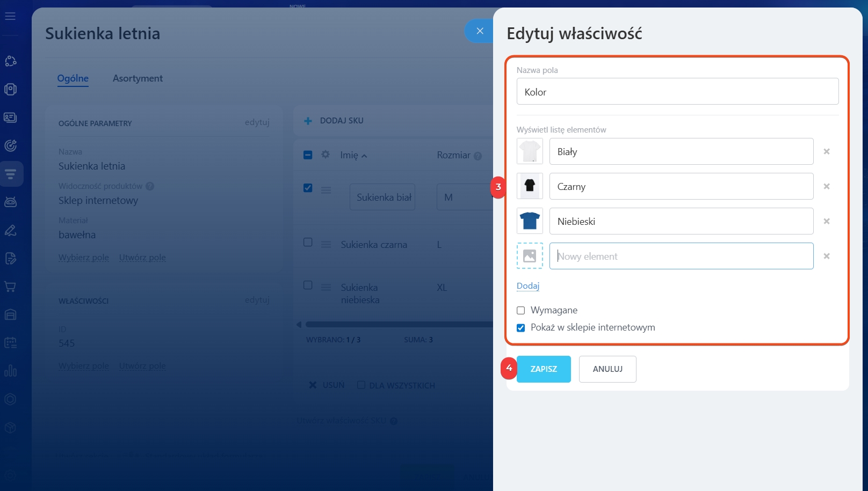Click the help icon next to Rozmiar

click(478, 156)
